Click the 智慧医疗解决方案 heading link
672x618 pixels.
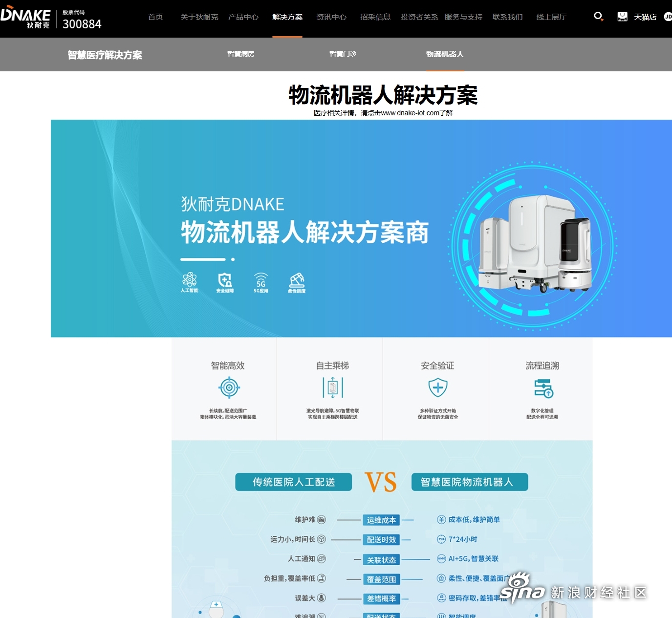(x=105, y=55)
